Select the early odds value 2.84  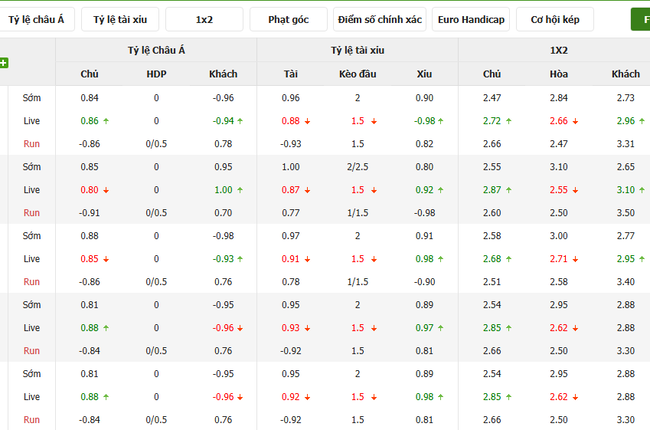coord(559,98)
